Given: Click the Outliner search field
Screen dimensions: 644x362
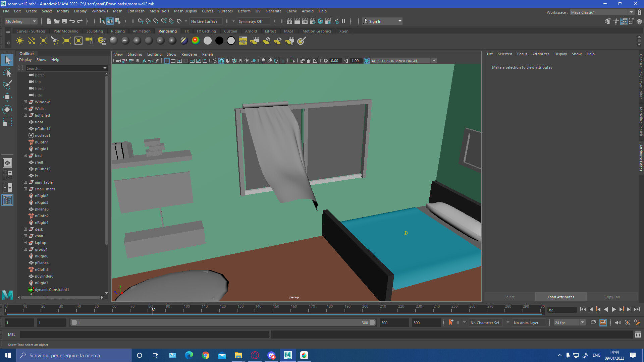Looking at the screenshot, I should (67, 68).
